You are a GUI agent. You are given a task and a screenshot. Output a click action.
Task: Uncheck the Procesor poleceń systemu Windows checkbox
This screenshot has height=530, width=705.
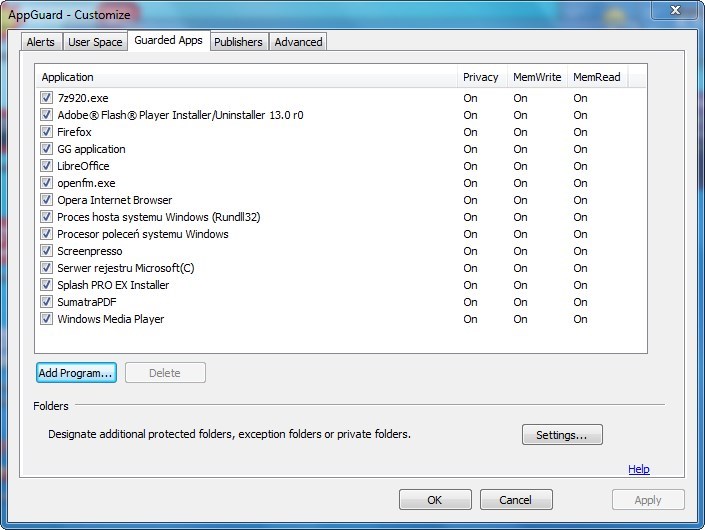46,234
